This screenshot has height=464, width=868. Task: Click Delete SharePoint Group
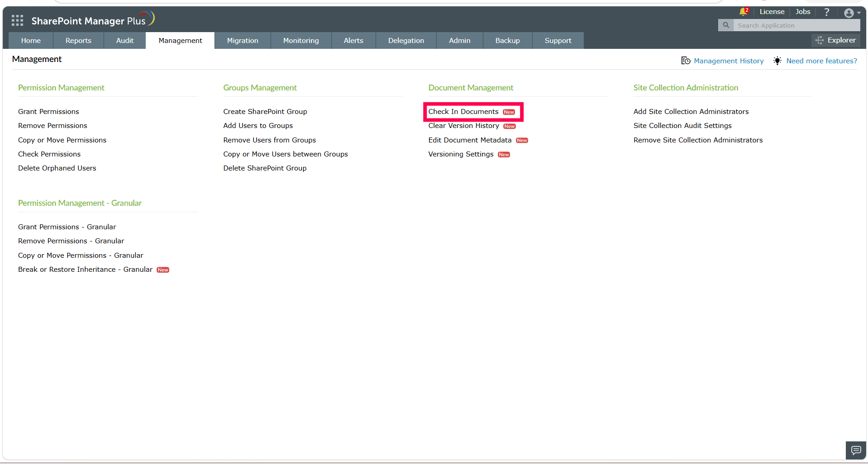coord(265,168)
